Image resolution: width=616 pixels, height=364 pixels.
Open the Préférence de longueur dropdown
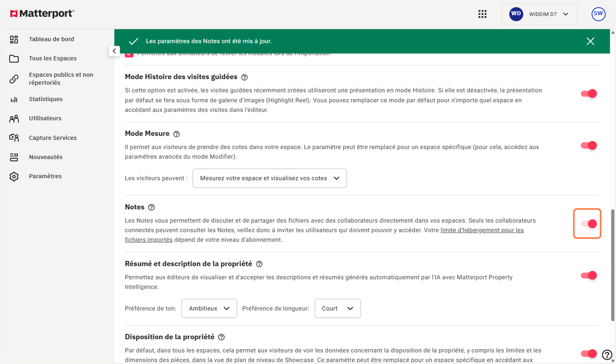pos(337,309)
